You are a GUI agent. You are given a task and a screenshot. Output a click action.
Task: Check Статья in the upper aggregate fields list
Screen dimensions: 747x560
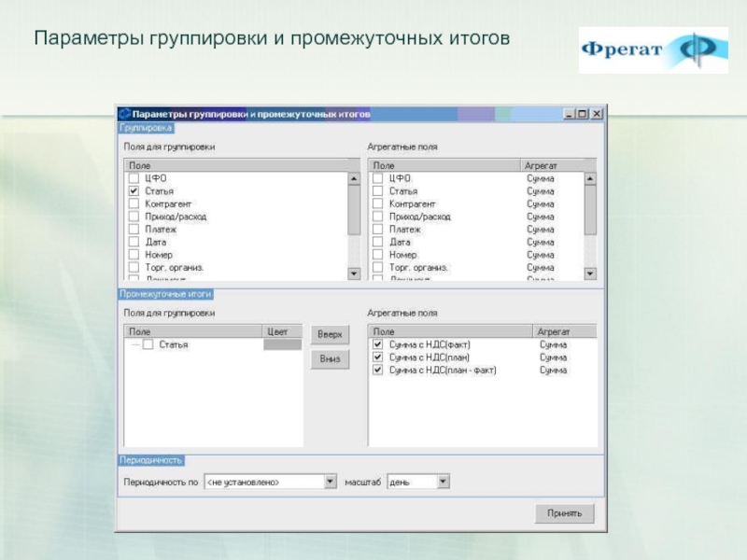pyautogui.click(x=378, y=191)
